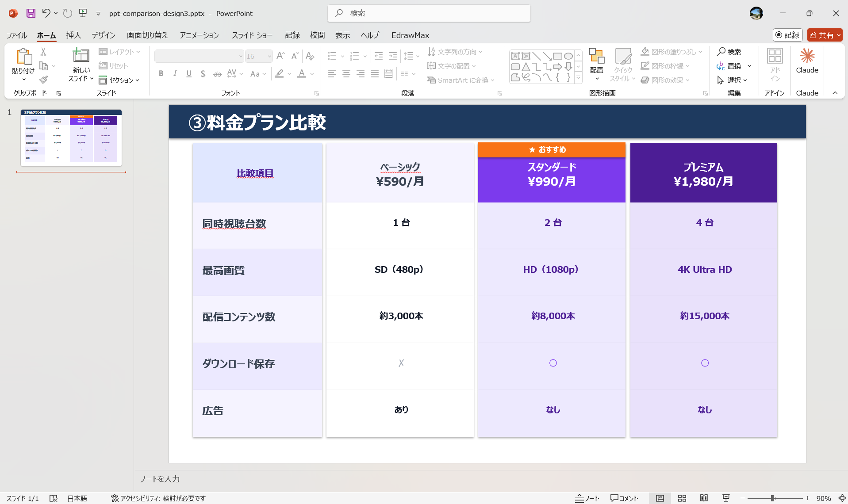This screenshot has height=504, width=848.
Task: Click the Cut scissors icon
Action: coord(43,52)
